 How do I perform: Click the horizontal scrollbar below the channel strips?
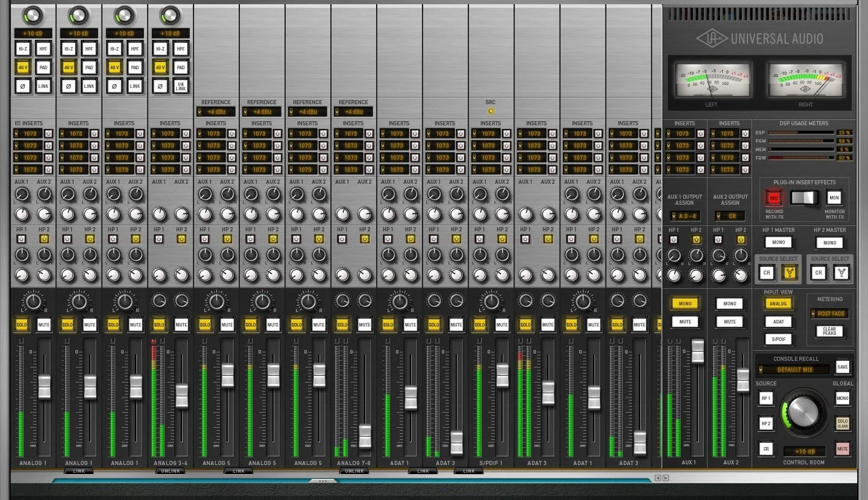click(322, 481)
